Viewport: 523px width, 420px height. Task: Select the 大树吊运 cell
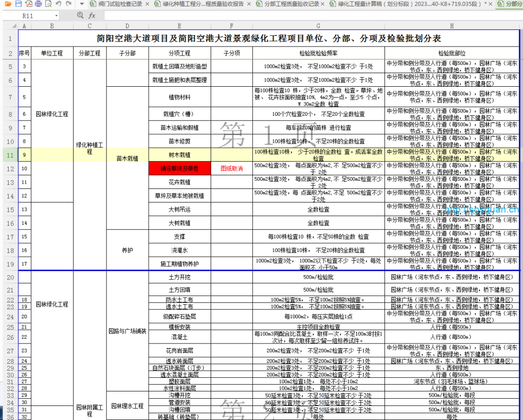(x=180, y=209)
